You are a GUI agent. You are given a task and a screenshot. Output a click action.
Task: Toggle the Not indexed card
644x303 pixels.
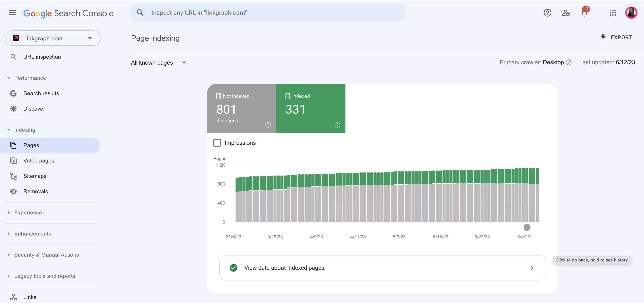pos(241,108)
